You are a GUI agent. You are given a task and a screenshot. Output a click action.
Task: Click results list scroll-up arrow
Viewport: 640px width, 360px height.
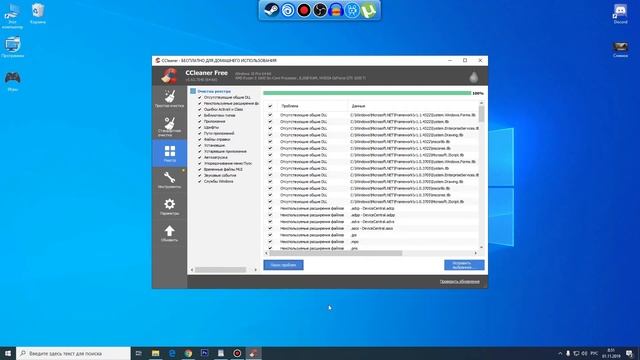coord(482,104)
